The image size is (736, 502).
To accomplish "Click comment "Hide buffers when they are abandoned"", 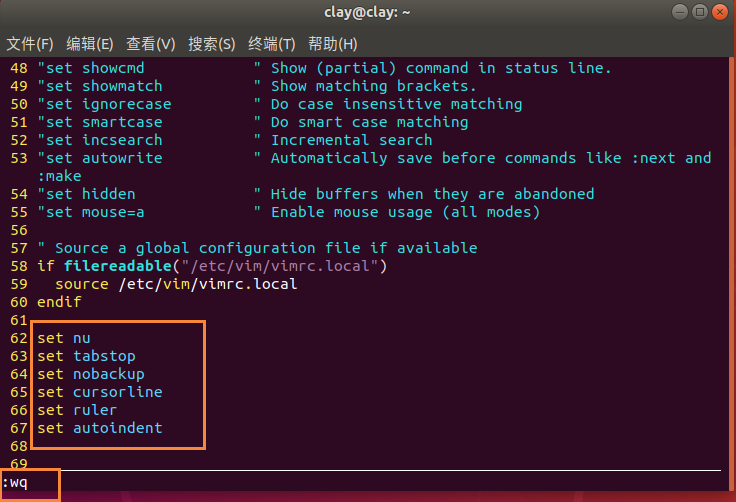I will coord(432,194).
